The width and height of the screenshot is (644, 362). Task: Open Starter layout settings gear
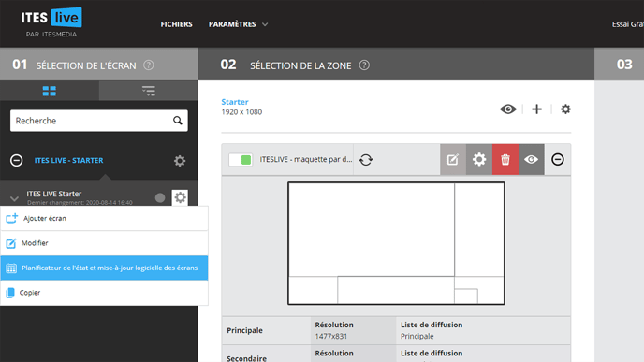(x=565, y=109)
